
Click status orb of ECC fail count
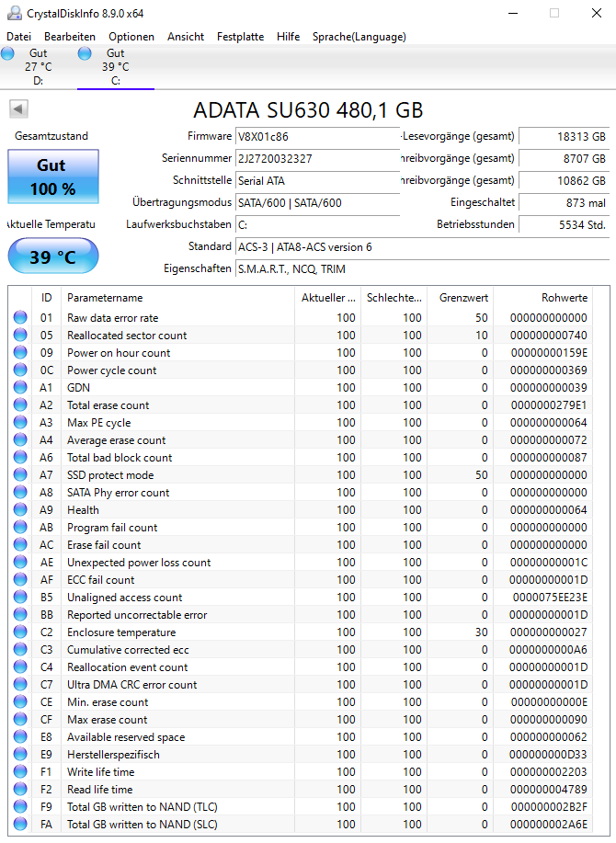[20, 579]
